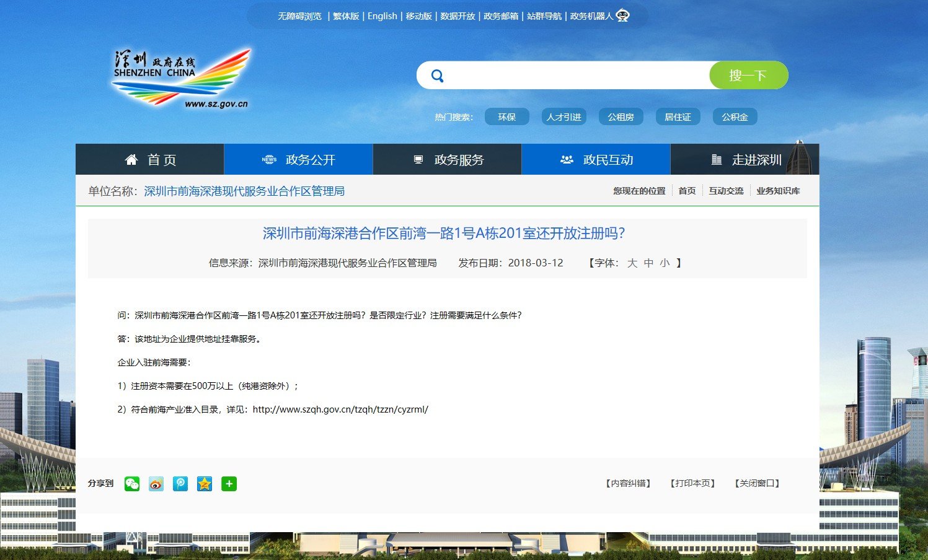Viewport: 928px width, 560px height.
Task: Open more sharing options with the plus icon
Action: [x=229, y=484]
